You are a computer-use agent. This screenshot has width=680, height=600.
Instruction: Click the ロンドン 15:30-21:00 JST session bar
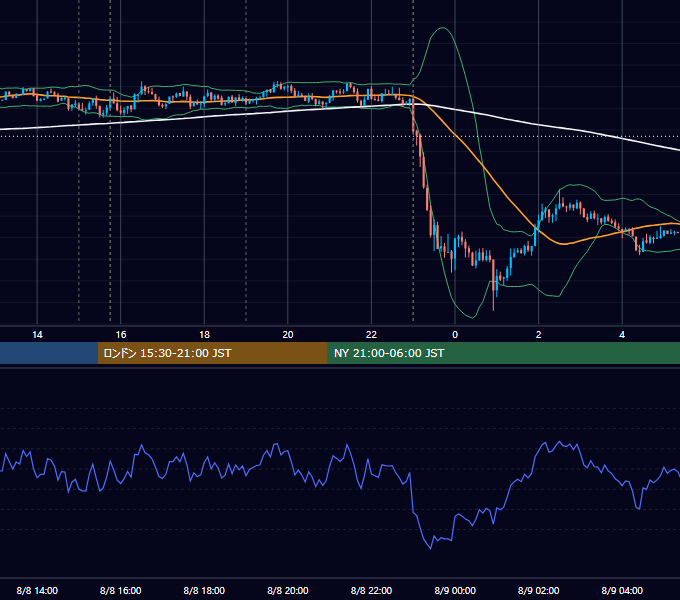[212, 353]
